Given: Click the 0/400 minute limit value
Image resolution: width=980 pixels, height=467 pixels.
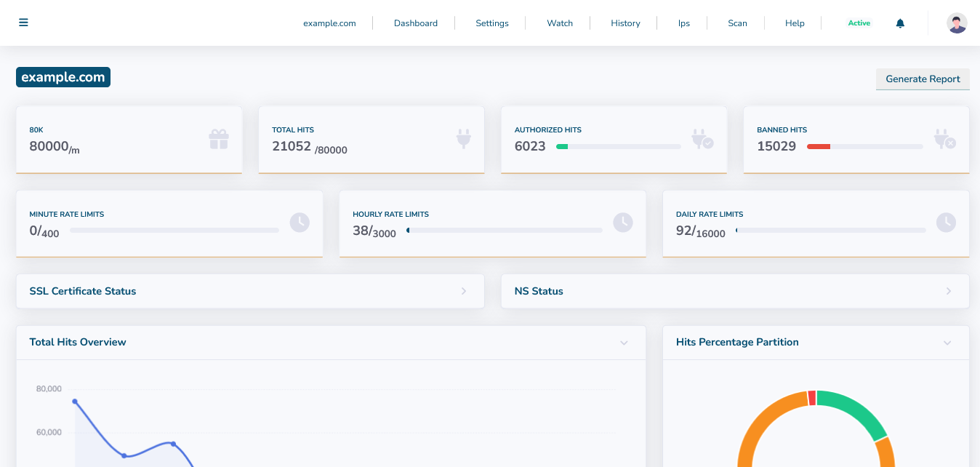Looking at the screenshot, I should tap(44, 232).
